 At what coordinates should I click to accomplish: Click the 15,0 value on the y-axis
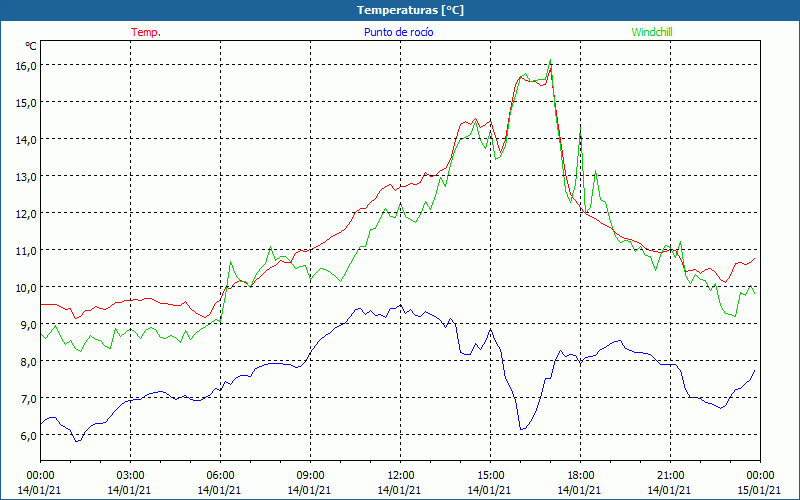pos(26,103)
